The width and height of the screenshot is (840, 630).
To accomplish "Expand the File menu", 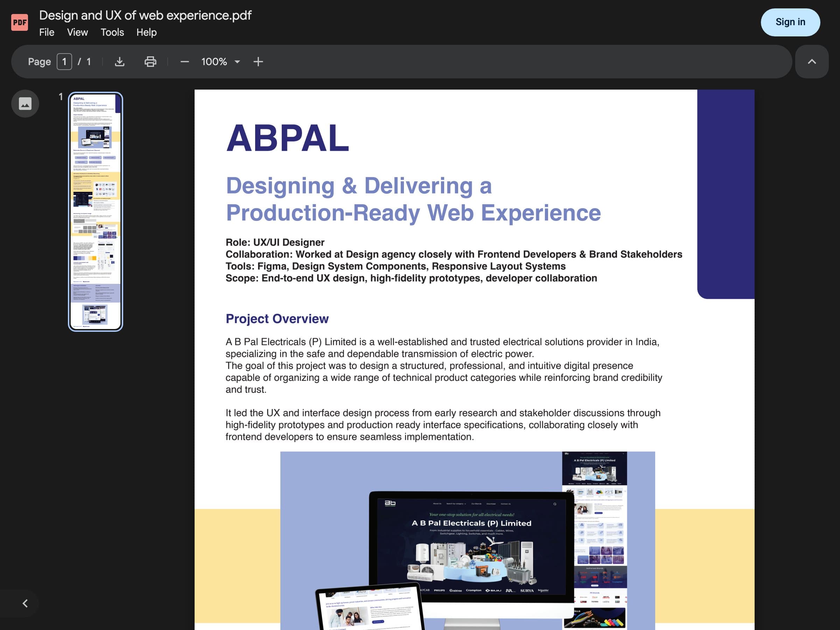I will point(46,32).
